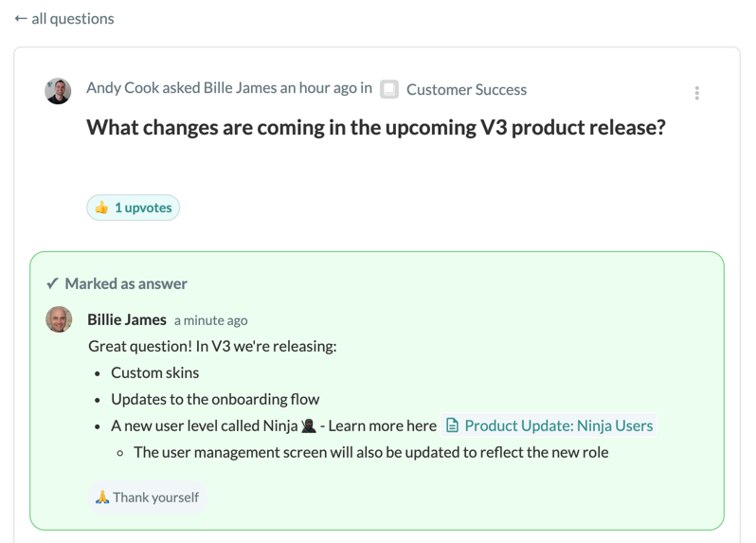Viewport: 756px width, 543px height.
Task: Click the back arrow beside all questions
Action: (x=21, y=19)
